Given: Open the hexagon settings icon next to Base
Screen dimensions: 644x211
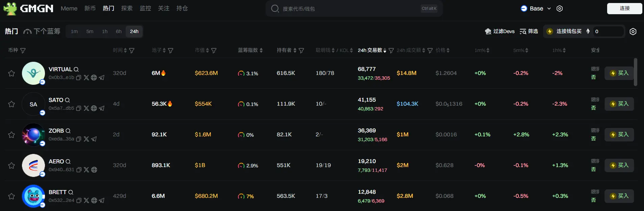Looking at the screenshot, I should [560, 9].
